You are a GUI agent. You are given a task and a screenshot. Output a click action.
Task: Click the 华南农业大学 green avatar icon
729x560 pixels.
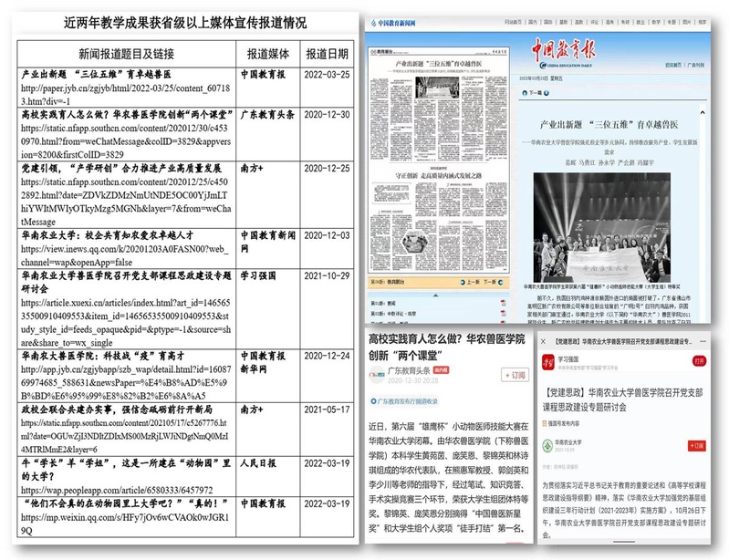click(x=547, y=446)
